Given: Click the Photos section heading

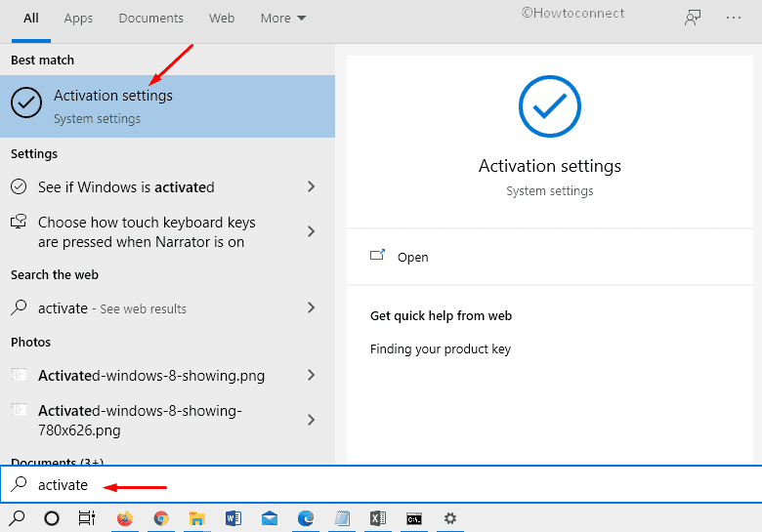Looking at the screenshot, I should coord(30,343).
